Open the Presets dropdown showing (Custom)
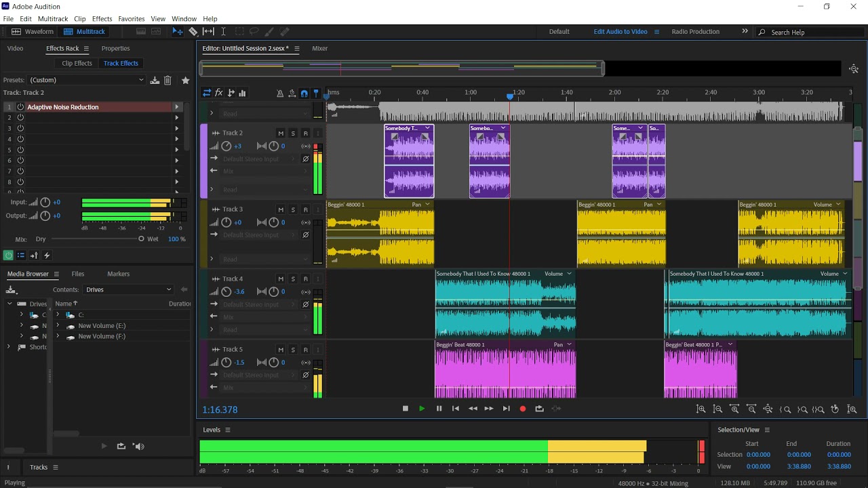 86,80
